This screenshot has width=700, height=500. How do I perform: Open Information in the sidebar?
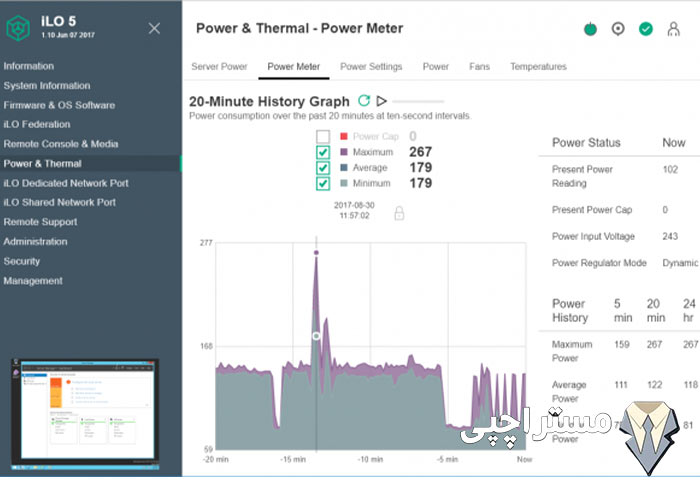pyautogui.click(x=29, y=66)
